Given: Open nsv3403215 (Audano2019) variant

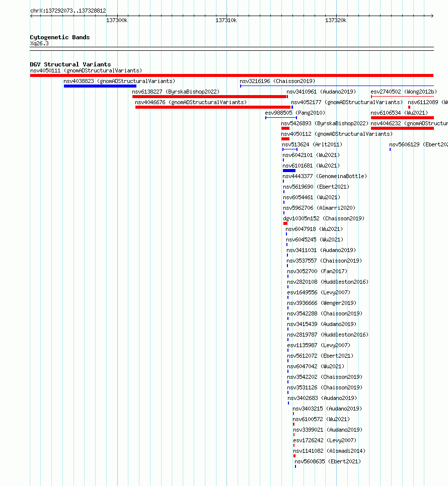Looking at the screenshot, I should coord(327,408).
